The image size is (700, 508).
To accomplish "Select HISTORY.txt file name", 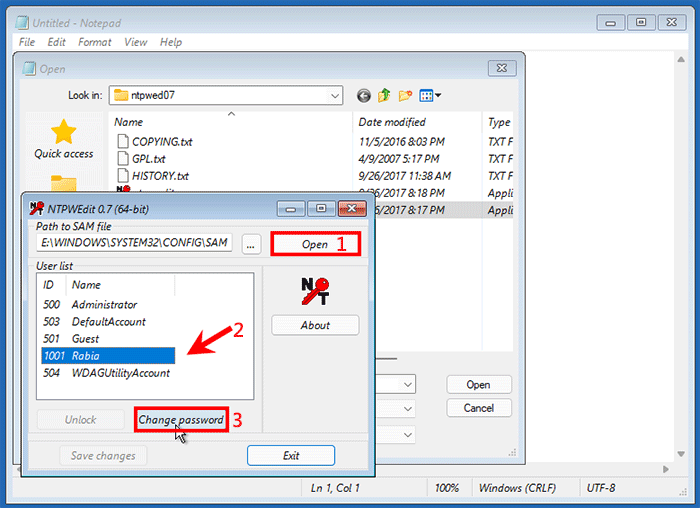I will tap(160, 175).
